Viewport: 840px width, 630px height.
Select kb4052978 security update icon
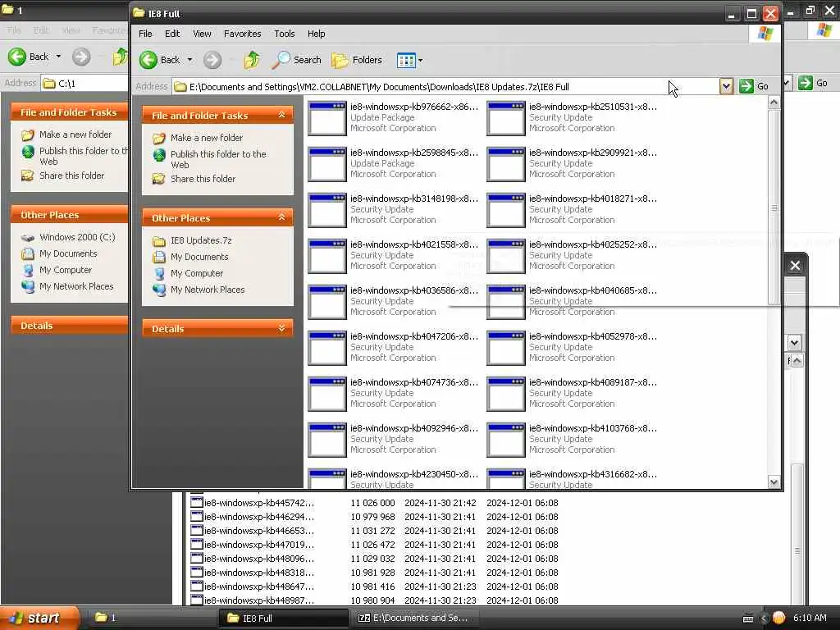tap(505, 348)
